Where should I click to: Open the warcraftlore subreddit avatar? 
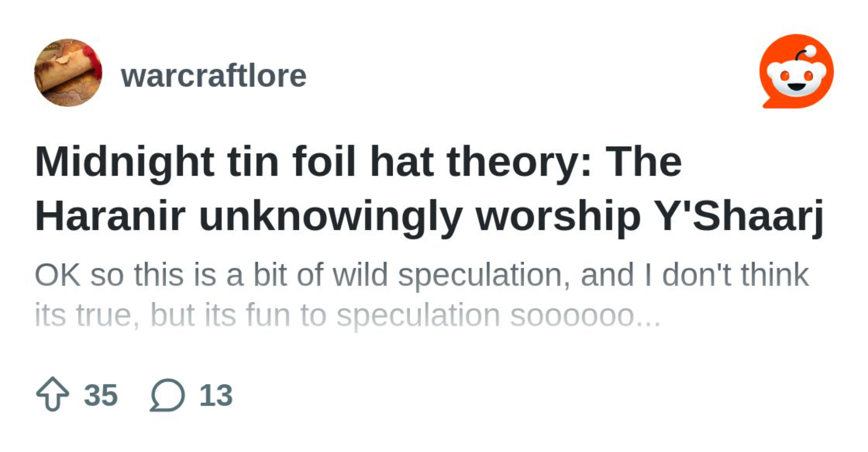coord(68,73)
